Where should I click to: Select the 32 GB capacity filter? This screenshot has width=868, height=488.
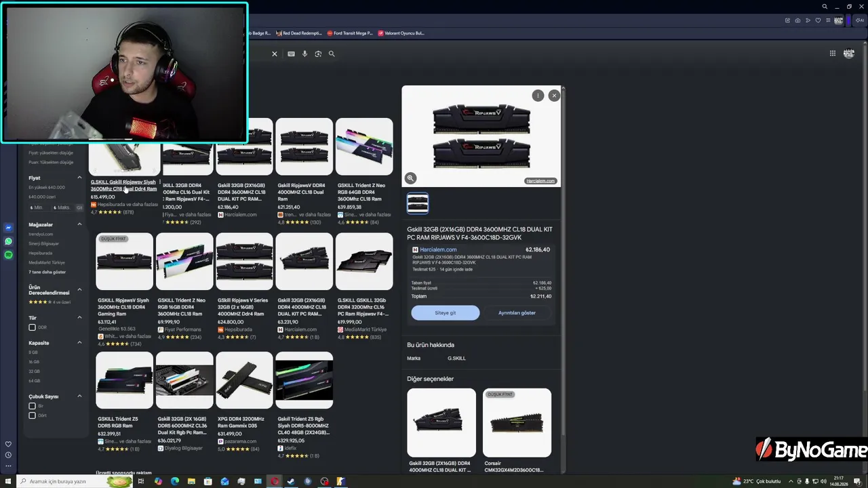click(x=34, y=371)
